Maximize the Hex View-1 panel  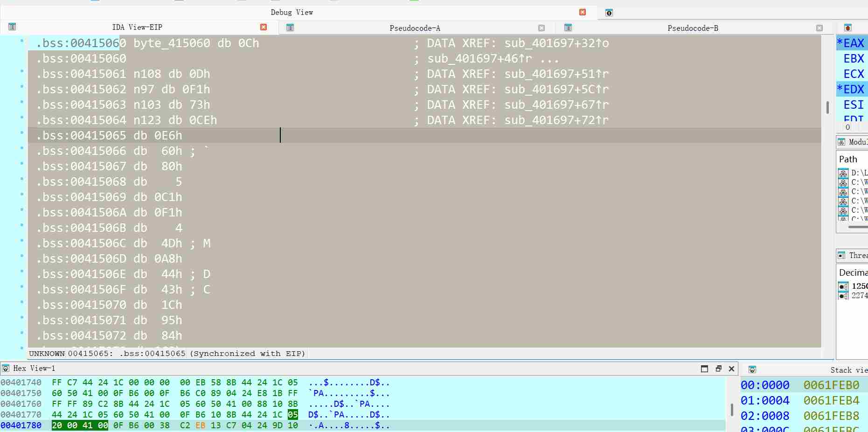pos(704,369)
